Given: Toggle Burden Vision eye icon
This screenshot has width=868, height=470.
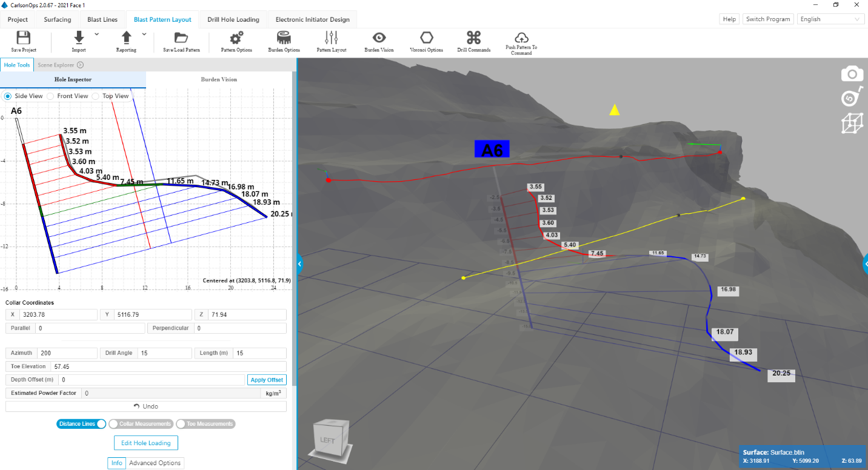Looking at the screenshot, I should 379,38.
